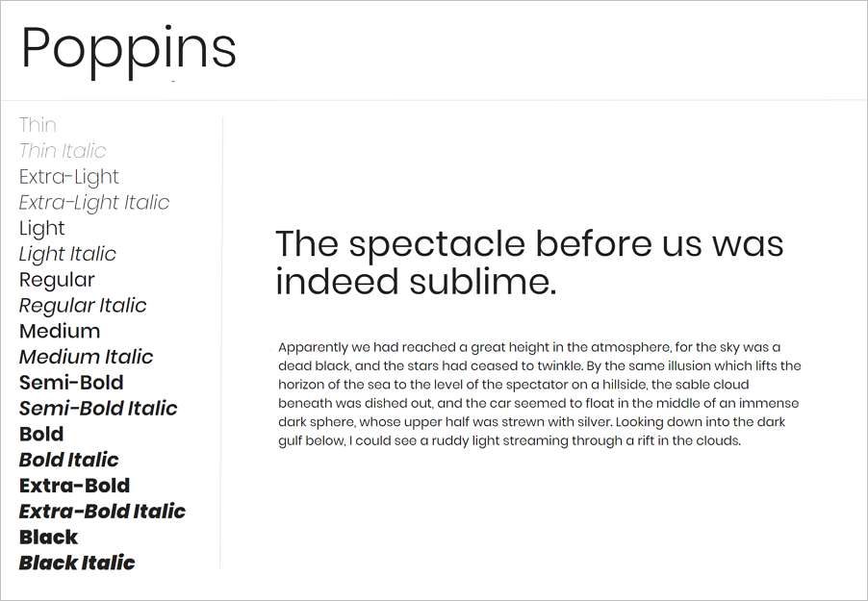Choose the Extra-Light weight
The image size is (868, 601).
(x=68, y=177)
